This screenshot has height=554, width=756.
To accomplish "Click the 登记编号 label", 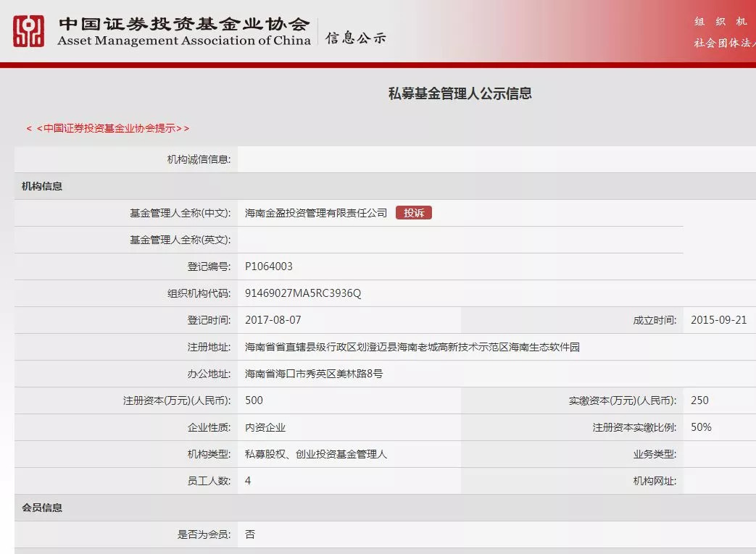I will click(209, 266).
